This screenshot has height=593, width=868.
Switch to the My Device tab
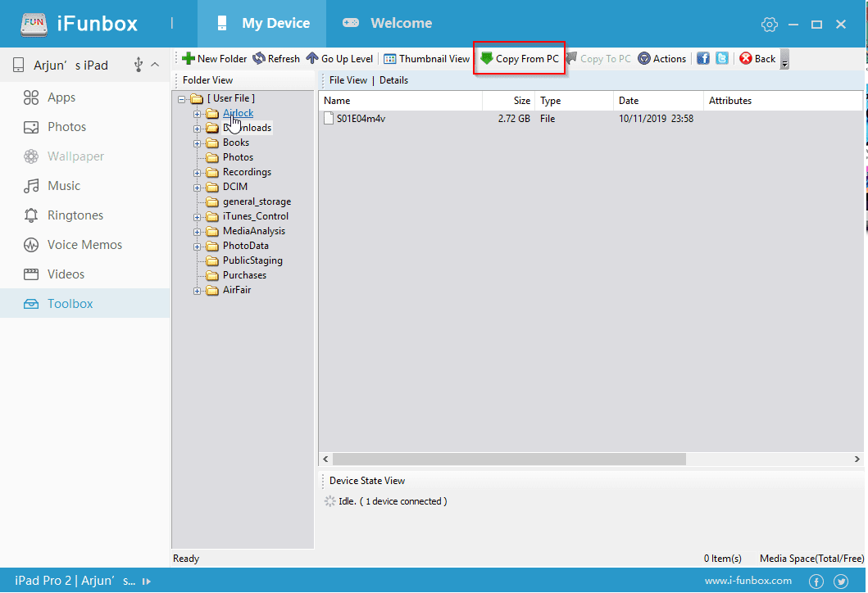(261, 23)
